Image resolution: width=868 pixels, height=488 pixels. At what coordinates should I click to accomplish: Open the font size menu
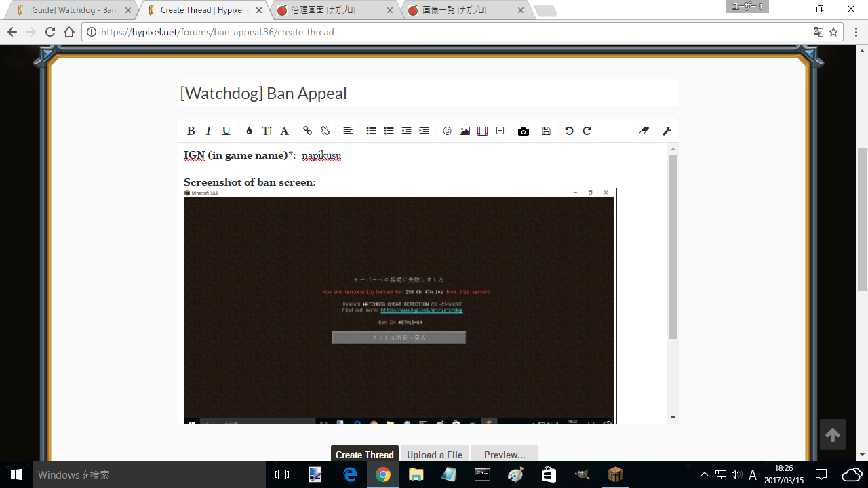coord(267,131)
